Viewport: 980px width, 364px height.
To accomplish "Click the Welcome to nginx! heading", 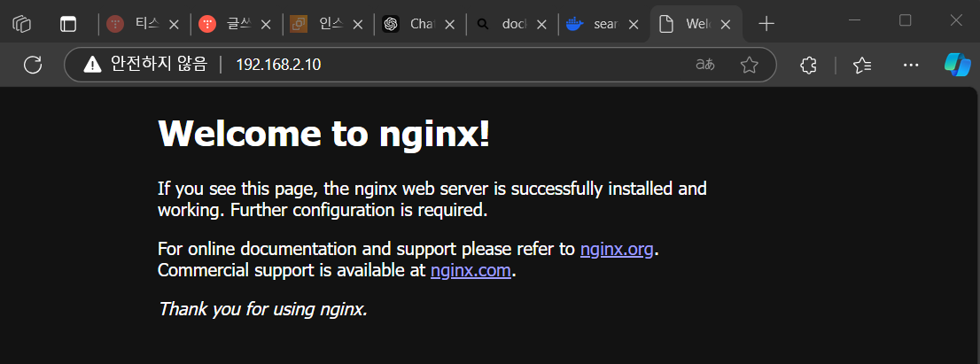I will 324,133.
